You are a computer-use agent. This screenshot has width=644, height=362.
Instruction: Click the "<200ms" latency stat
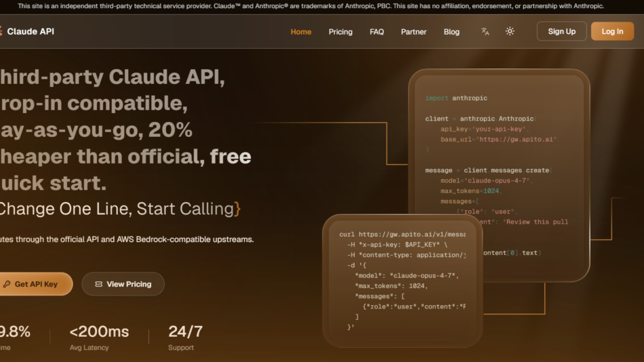point(99,331)
